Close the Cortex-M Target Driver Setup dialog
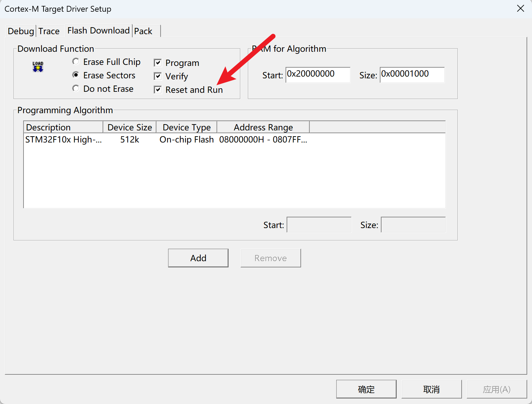The height and width of the screenshot is (404, 532). pos(520,9)
